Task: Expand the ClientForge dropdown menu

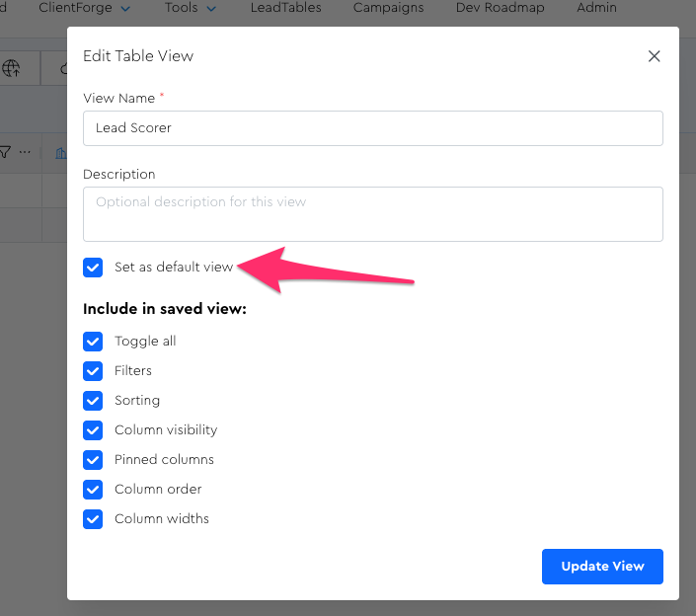Action: click(84, 8)
